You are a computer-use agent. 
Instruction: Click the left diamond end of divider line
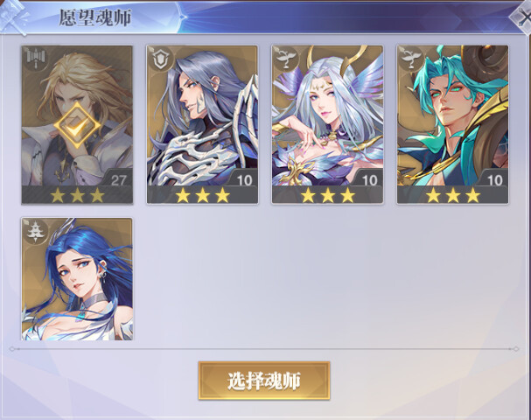pos(12,348)
